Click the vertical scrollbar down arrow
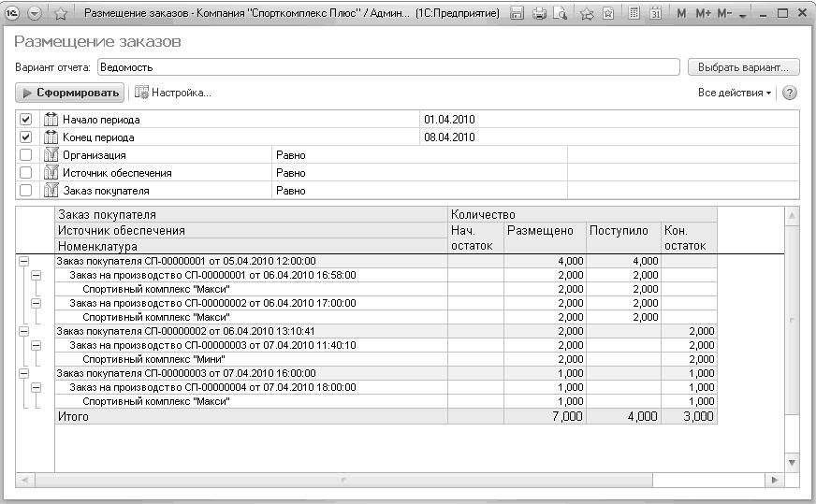Viewport: 816px width, 504px height. click(x=792, y=463)
